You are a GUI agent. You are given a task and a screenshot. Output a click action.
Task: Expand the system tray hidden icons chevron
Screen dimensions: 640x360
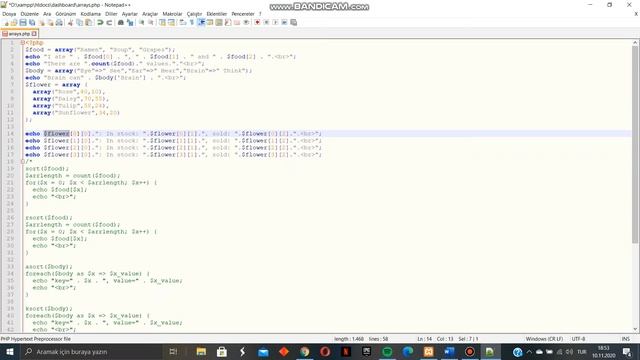pyautogui.click(x=529, y=352)
